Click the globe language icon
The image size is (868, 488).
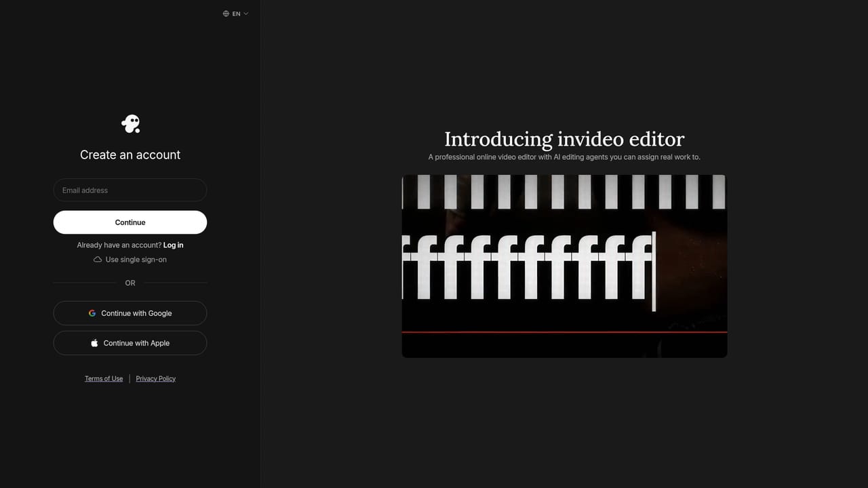[226, 14]
